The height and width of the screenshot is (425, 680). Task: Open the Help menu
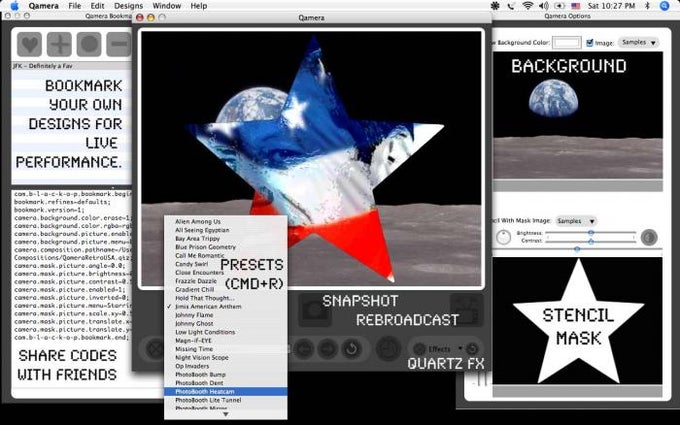pyautogui.click(x=199, y=6)
